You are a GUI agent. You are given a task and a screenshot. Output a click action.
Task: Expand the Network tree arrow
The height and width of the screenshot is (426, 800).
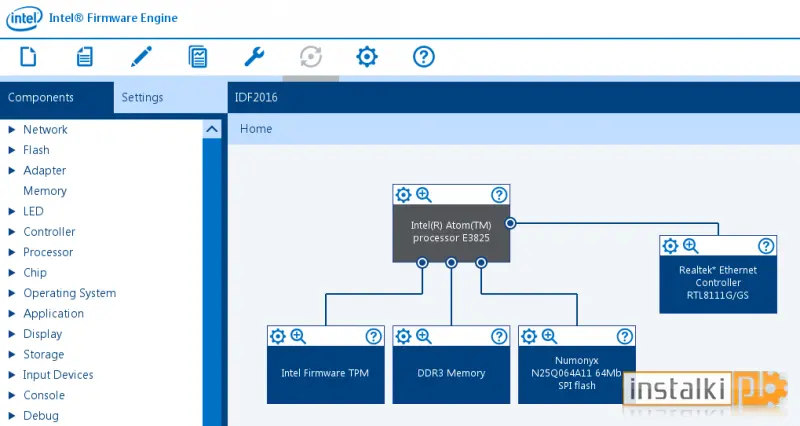(12, 130)
